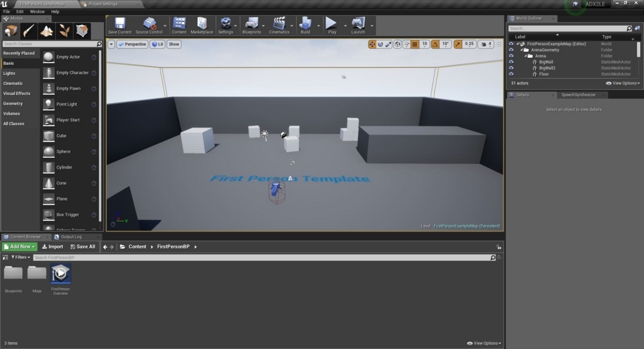Open Content from the toolbar

coord(179,25)
